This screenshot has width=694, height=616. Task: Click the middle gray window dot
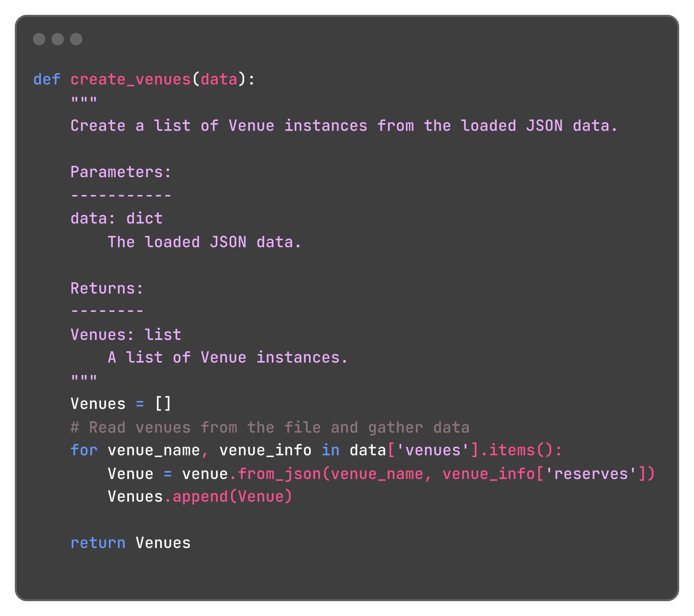[x=58, y=39]
